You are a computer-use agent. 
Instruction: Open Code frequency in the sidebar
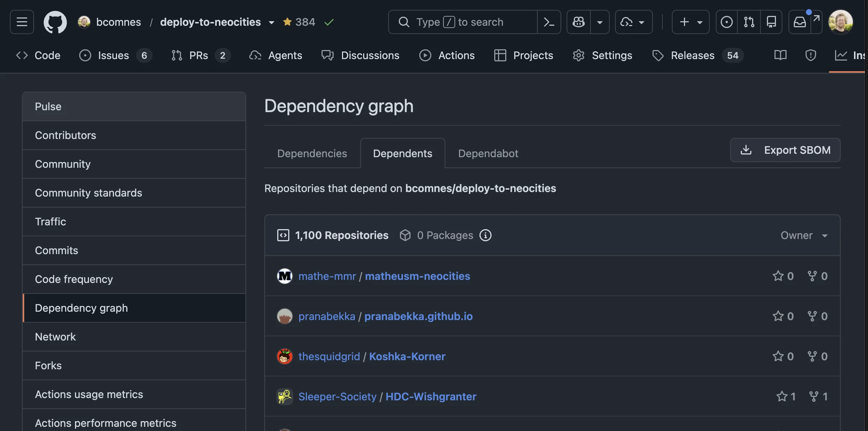click(x=134, y=279)
